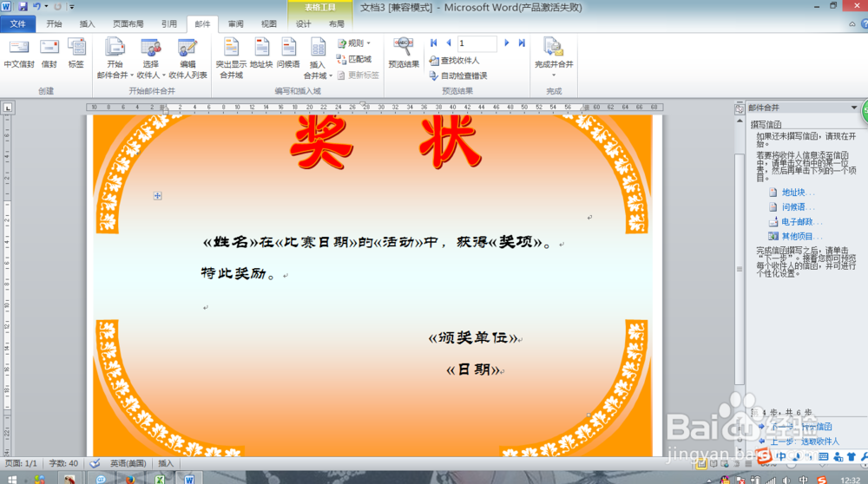Click the ruler toggle icon above scrollbar
The image size is (868, 484).
740,108
